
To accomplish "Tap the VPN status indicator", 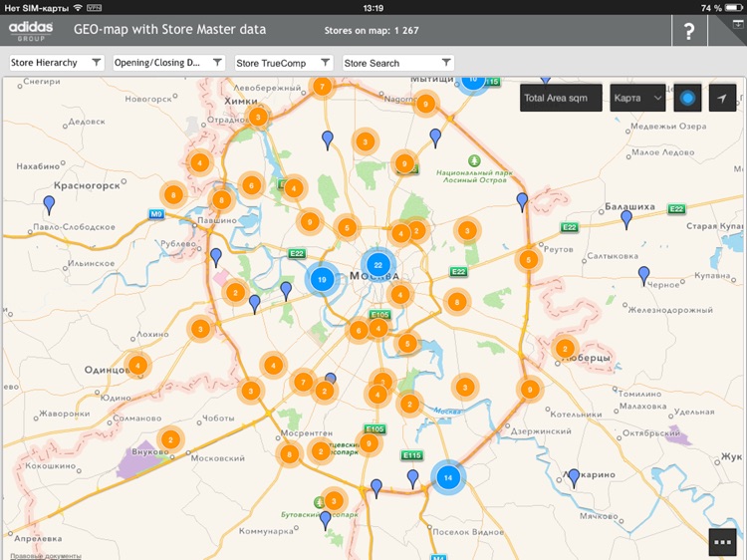I will click(x=94, y=8).
